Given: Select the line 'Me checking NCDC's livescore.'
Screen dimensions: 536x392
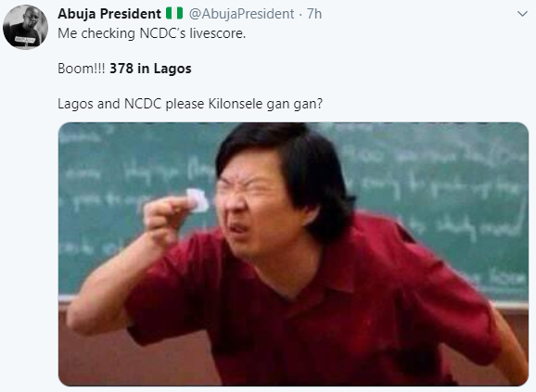Looking at the screenshot, I should 152,33.
